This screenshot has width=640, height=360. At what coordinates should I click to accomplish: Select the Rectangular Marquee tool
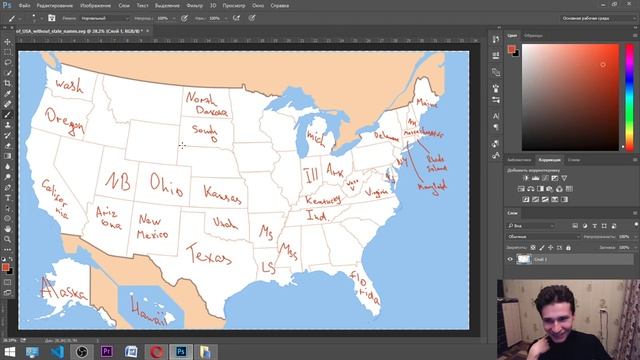(x=8, y=52)
